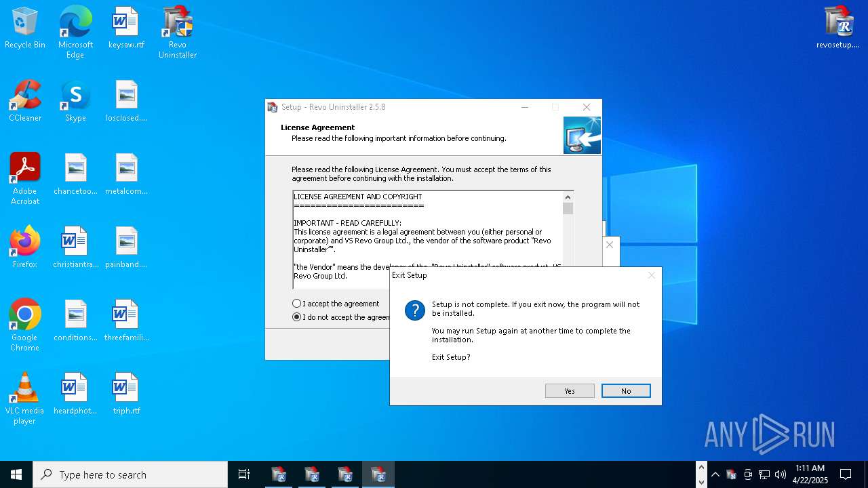Select the keysaw.rtf document icon
Image resolution: width=868 pixels, height=488 pixels.
(126, 28)
